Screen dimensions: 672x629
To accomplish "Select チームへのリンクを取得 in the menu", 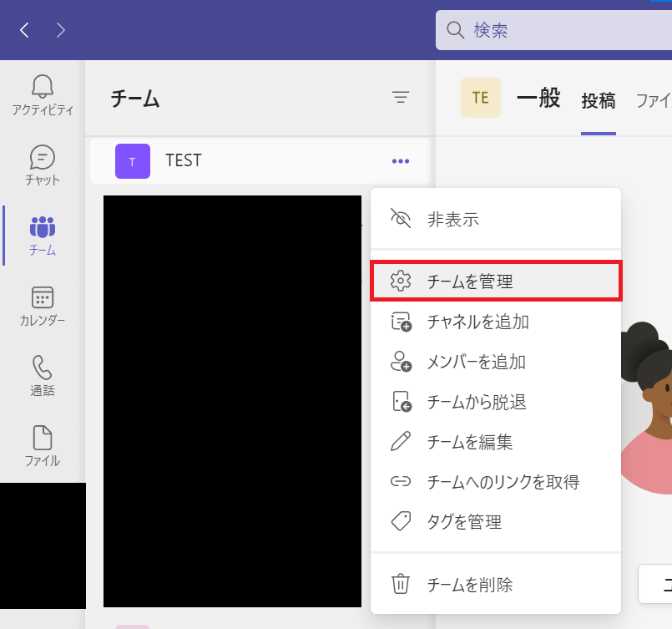I will [x=496, y=482].
